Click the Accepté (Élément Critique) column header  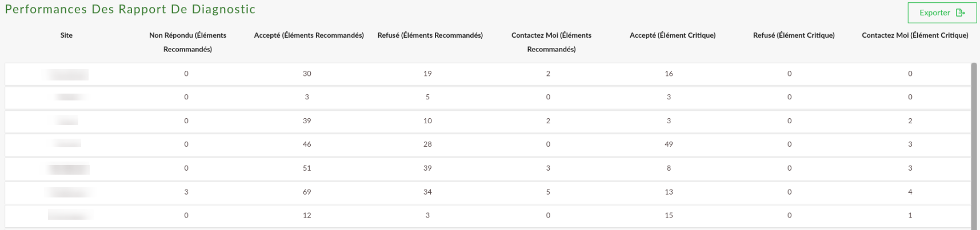[x=673, y=35]
